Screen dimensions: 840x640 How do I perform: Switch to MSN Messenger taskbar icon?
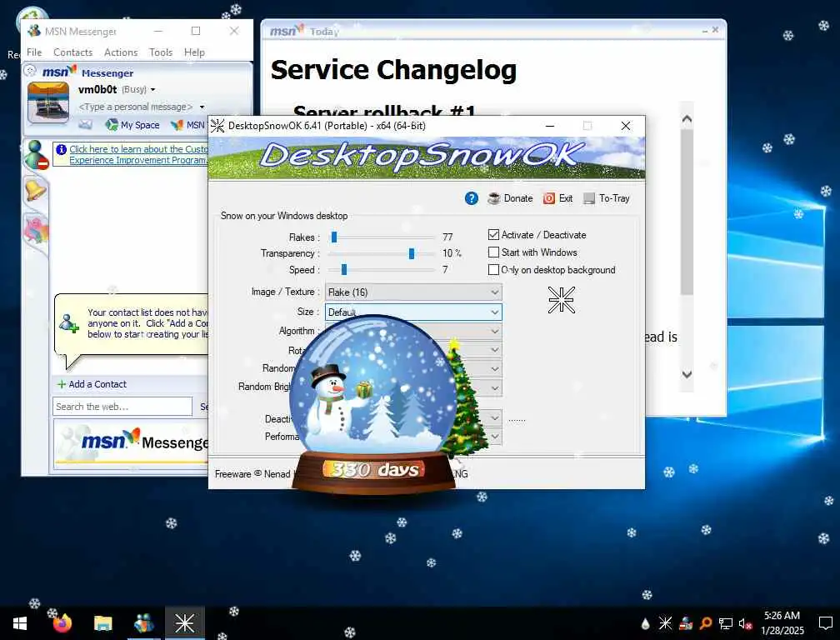coord(143,623)
